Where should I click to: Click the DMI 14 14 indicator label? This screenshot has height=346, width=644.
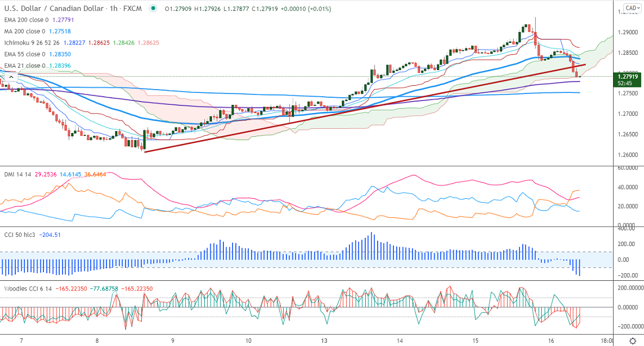point(17,174)
